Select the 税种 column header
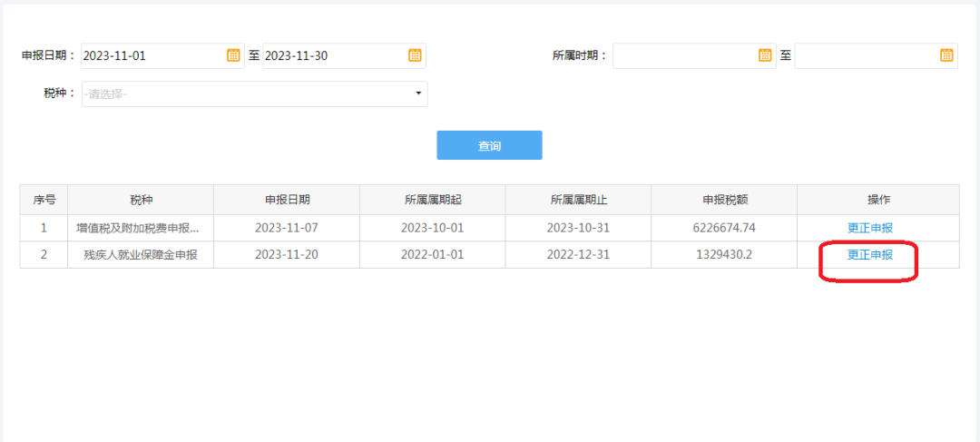This screenshot has height=442, width=980. point(141,200)
